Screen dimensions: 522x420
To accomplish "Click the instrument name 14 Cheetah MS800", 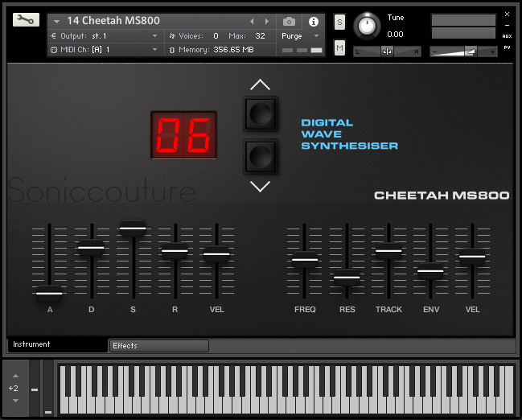I will pos(113,21).
